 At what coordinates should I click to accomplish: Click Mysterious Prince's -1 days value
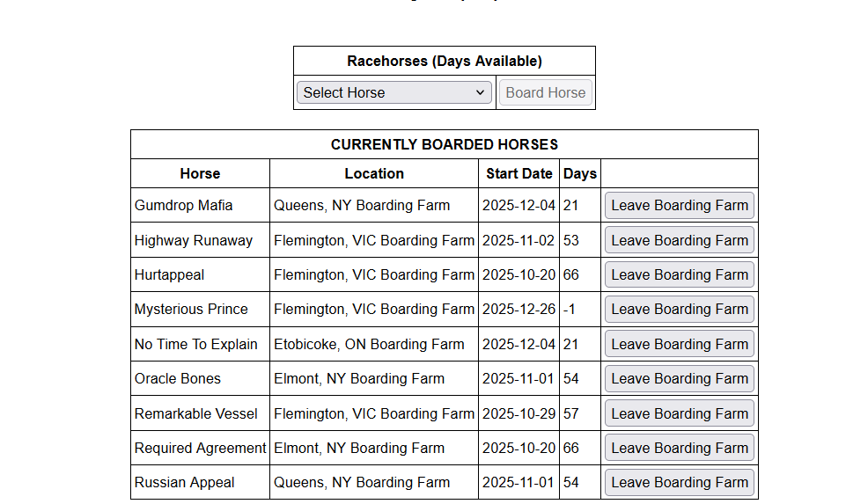[x=571, y=309]
